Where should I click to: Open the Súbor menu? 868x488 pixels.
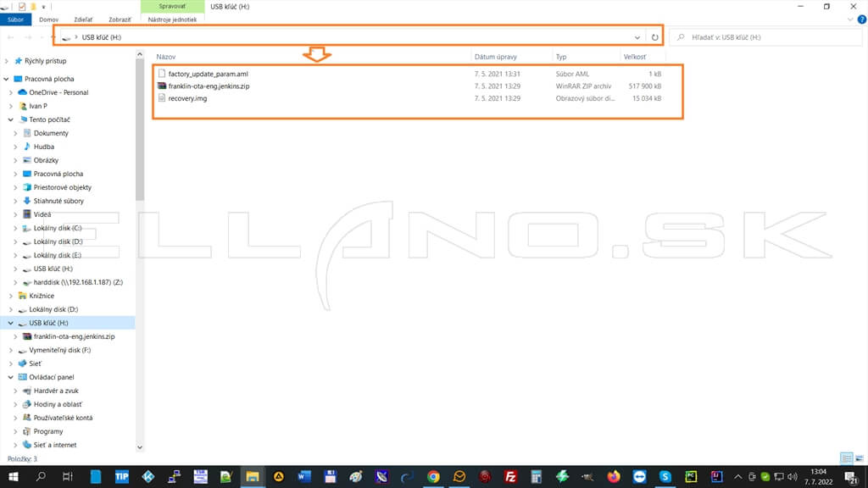(x=15, y=19)
